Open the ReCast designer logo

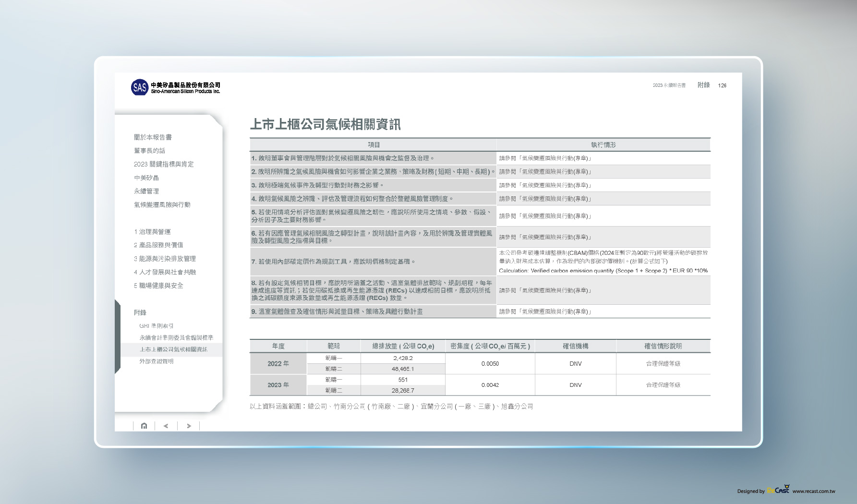pyautogui.click(x=778, y=490)
